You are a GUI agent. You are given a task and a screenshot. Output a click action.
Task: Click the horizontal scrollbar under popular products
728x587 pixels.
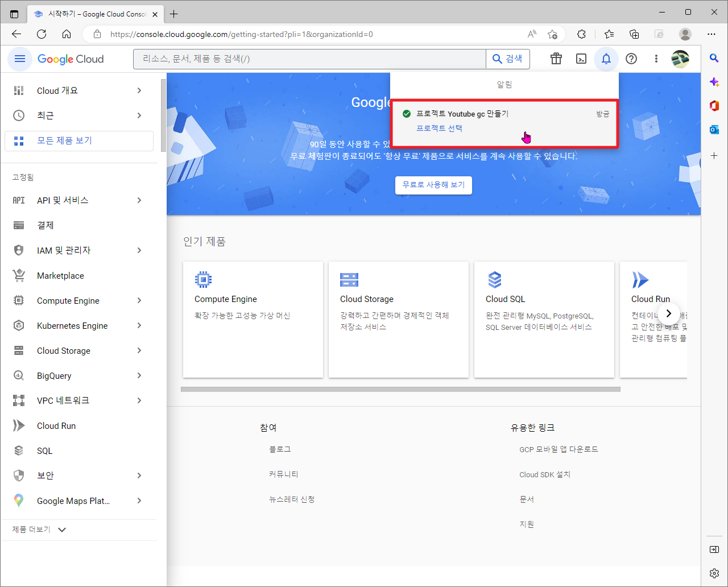coord(400,390)
